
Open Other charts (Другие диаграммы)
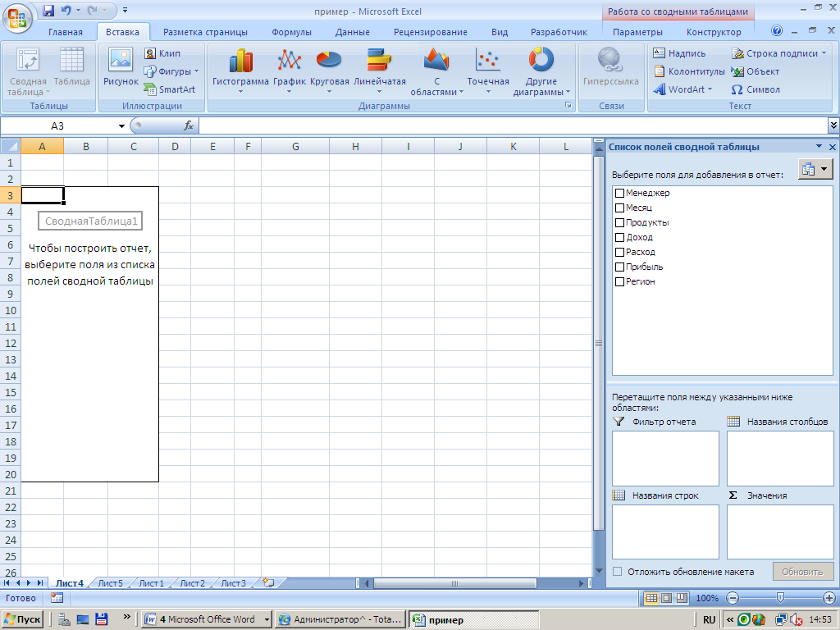click(541, 71)
